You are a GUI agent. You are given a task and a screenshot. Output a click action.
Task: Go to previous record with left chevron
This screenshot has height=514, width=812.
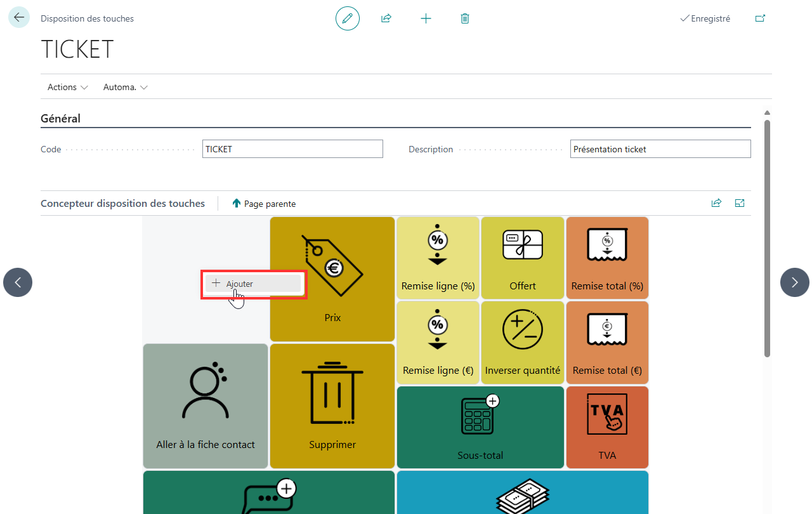click(18, 282)
